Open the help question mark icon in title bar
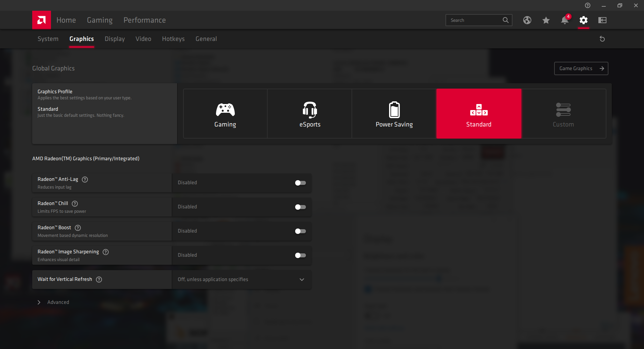Viewport: 644px width, 349px height. click(588, 5)
